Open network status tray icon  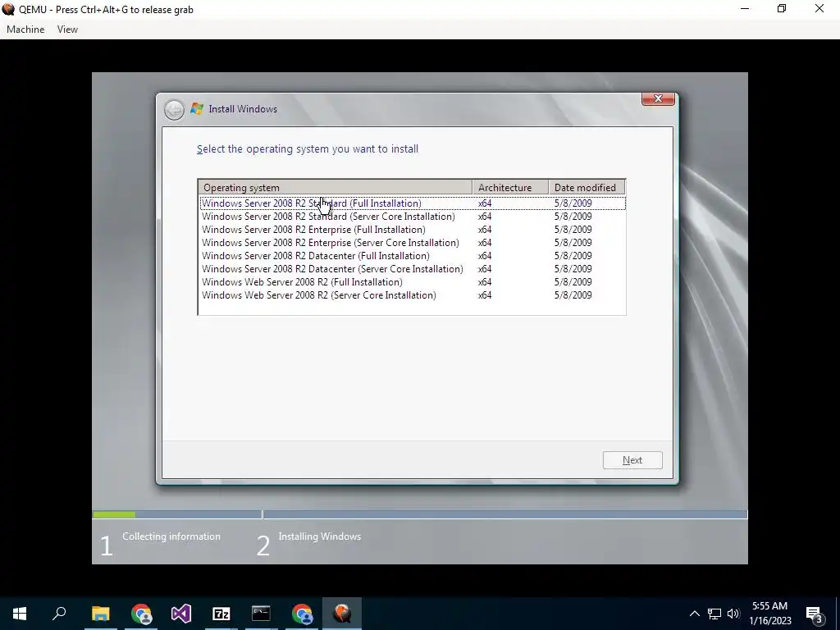click(714, 614)
